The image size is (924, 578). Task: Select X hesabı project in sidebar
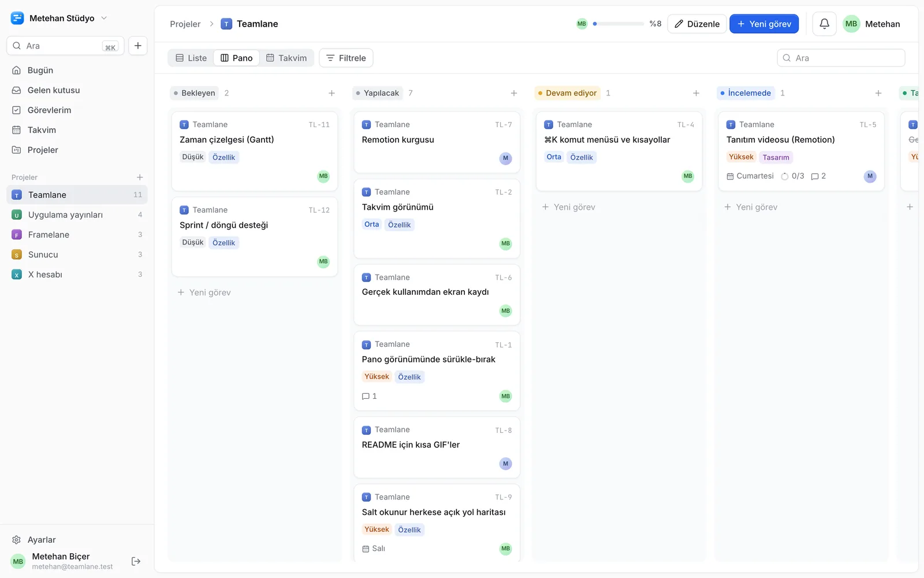coord(77,275)
